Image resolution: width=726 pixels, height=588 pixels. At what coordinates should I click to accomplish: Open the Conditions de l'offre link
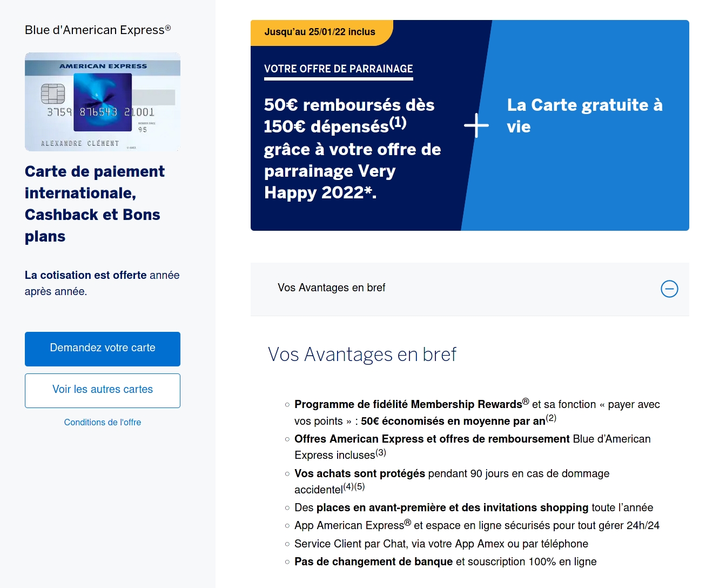[x=103, y=422]
